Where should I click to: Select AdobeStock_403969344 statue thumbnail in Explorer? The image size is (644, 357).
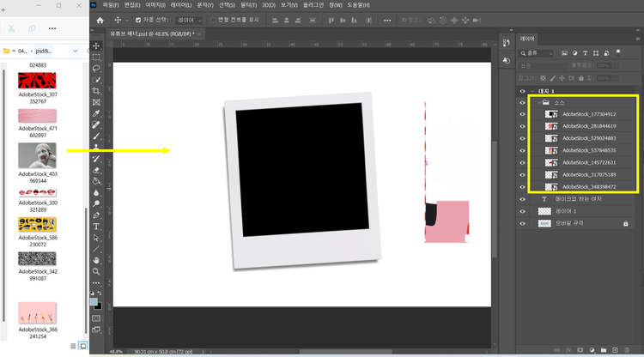tap(37, 155)
